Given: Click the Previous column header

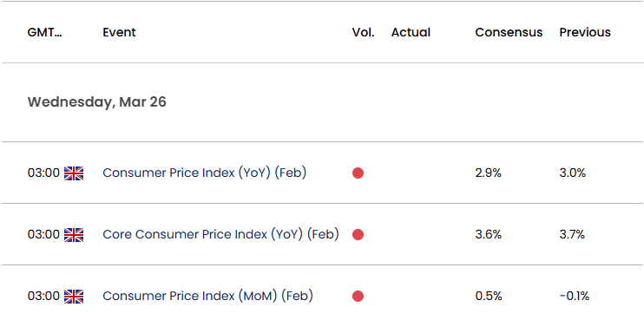Looking at the screenshot, I should [x=585, y=32].
